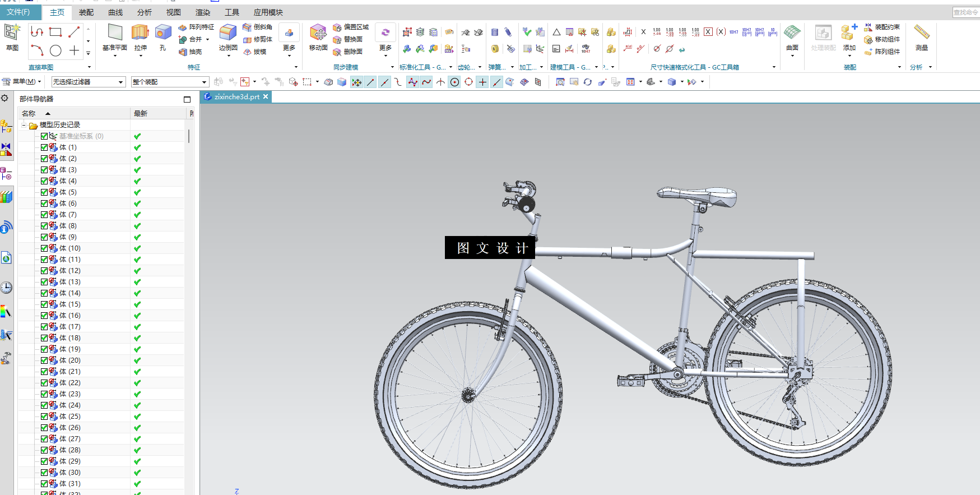Select the arc sketch tool
Viewport: 980px width, 495px height.
(x=37, y=51)
